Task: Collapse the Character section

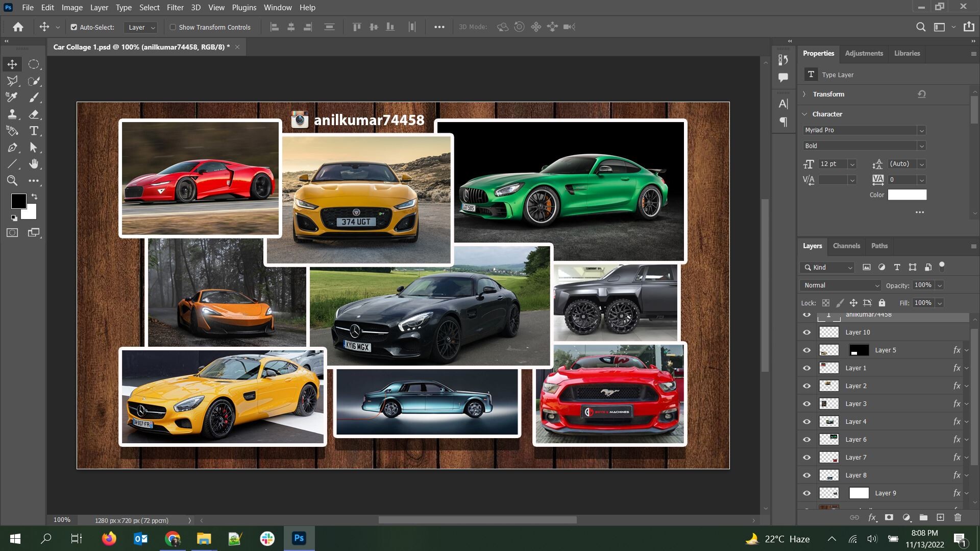Action: click(804, 114)
